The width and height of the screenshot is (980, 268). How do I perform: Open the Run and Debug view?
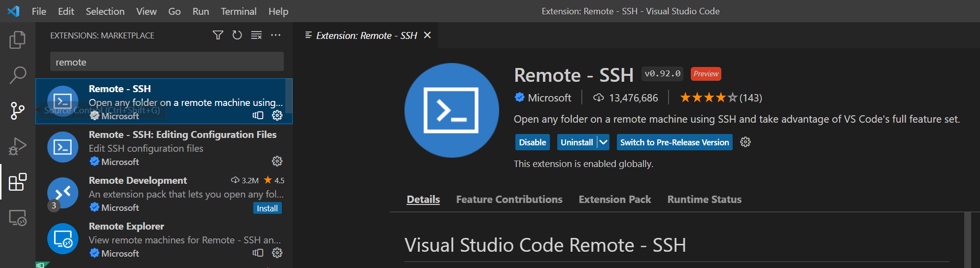click(x=18, y=146)
